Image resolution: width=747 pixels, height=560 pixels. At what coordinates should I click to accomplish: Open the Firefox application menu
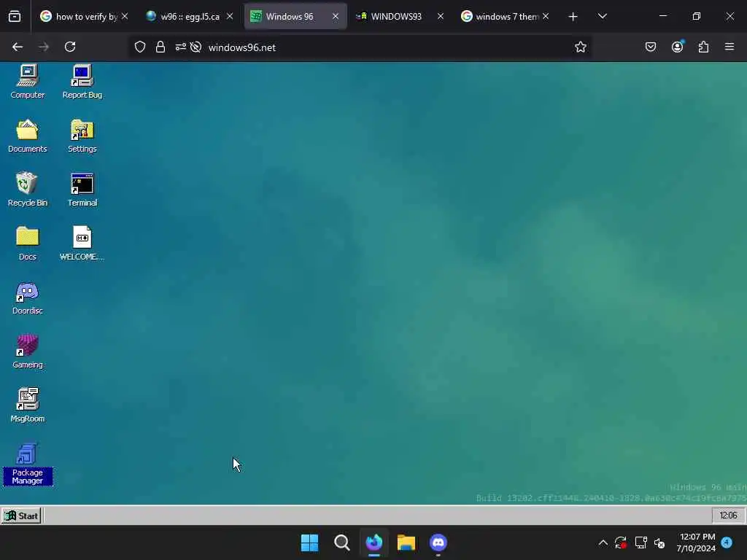729,47
